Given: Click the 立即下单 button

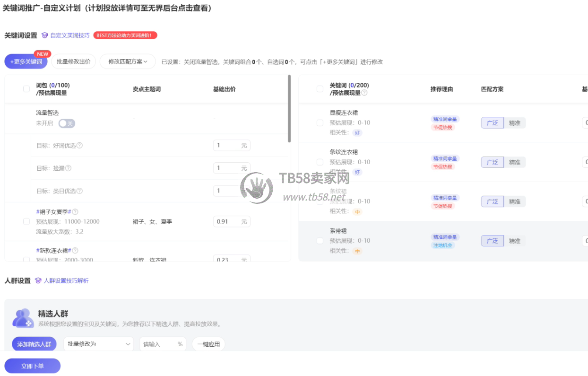Looking at the screenshot, I should [32, 366].
